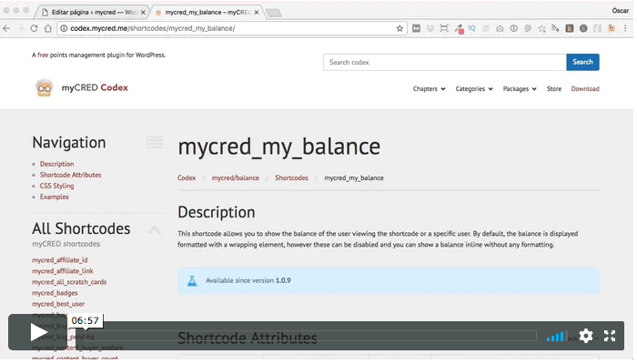
Task: Click mycred/balance breadcrumb link
Action: pyautogui.click(x=235, y=178)
